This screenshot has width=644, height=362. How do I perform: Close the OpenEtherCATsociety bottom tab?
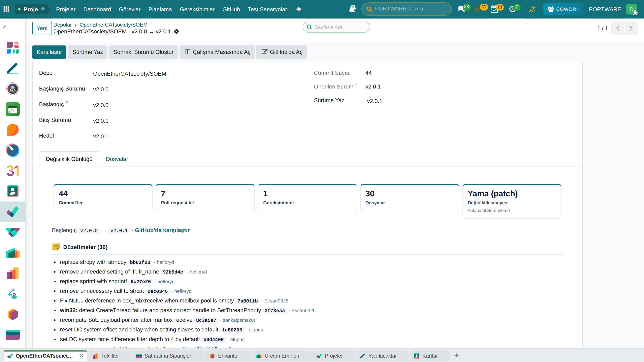point(82,356)
